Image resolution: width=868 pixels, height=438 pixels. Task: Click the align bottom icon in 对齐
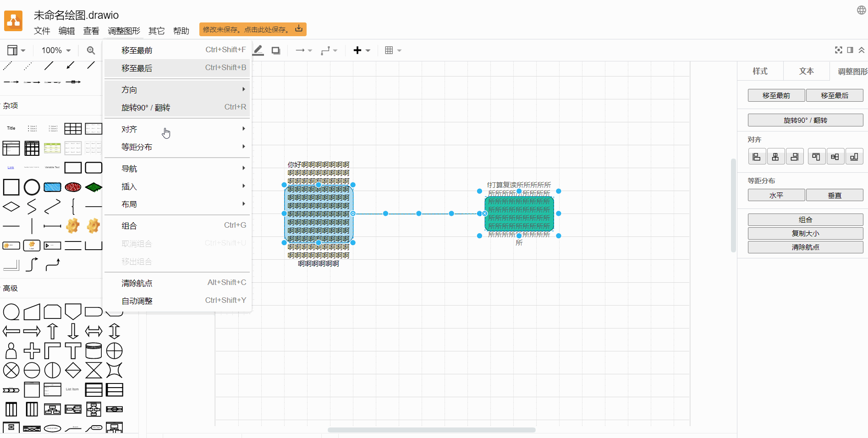pyautogui.click(x=854, y=157)
